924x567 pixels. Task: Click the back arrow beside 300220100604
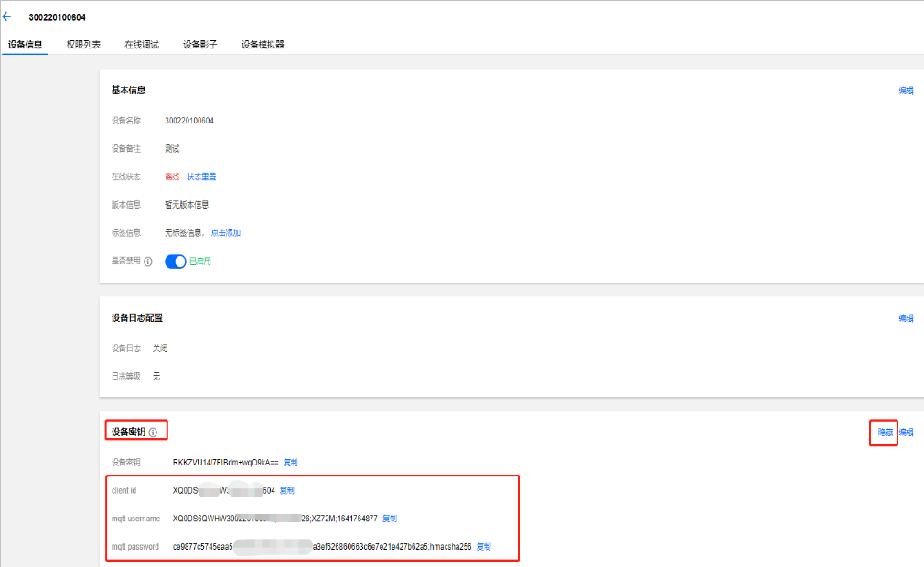(x=7, y=16)
